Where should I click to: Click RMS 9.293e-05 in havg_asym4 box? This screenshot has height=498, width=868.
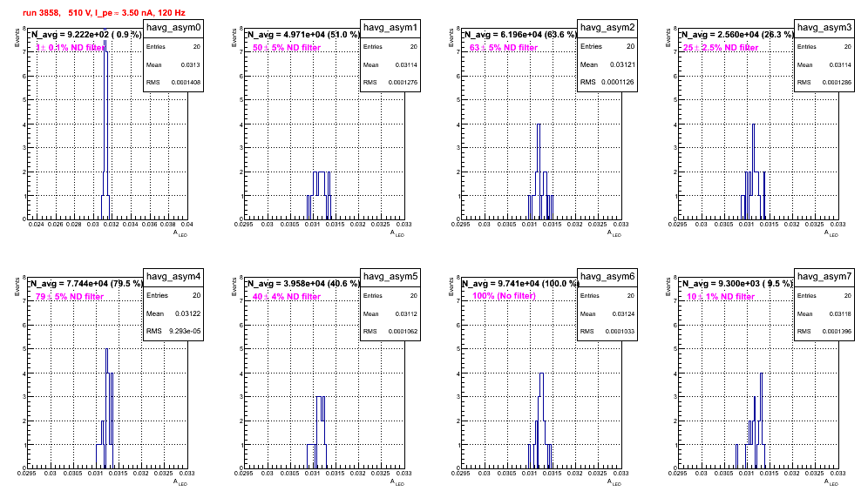click(x=173, y=331)
